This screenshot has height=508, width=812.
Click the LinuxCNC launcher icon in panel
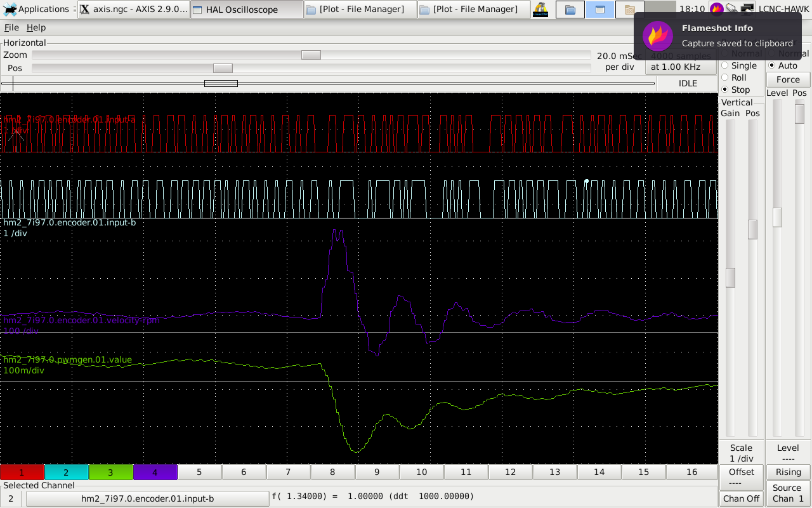[x=540, y=10]
